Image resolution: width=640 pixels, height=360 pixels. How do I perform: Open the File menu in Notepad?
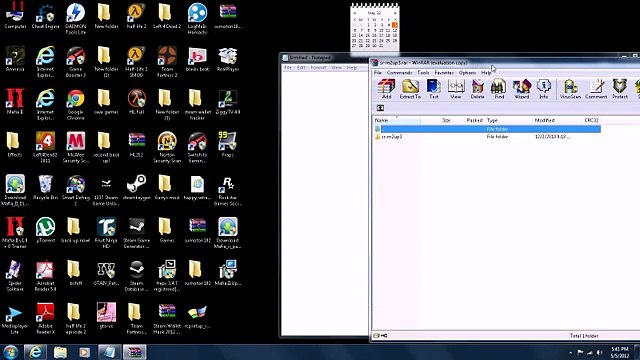pos(288,67)
